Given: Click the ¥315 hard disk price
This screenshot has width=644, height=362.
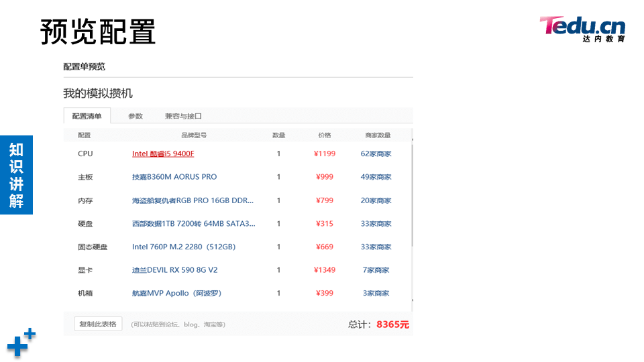Looking at the screenshot, I should pyautogui.click(x=325, y=224).
